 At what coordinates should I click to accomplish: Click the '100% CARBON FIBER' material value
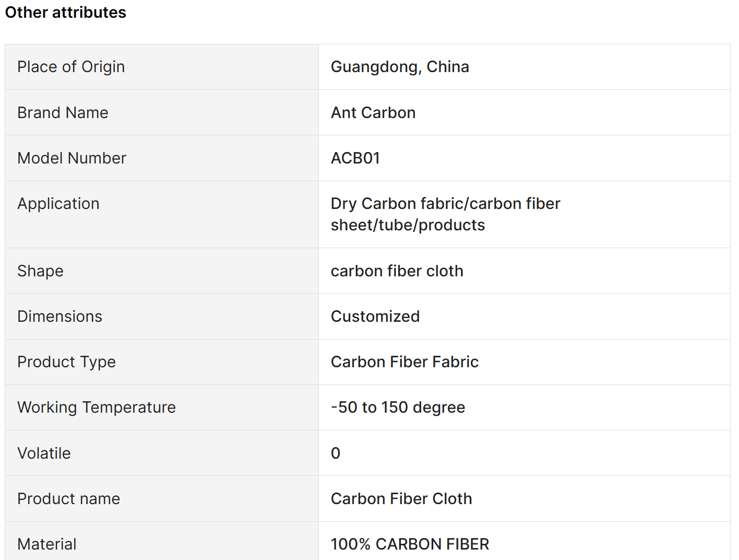pyautogui.click(x=410, y=544)
